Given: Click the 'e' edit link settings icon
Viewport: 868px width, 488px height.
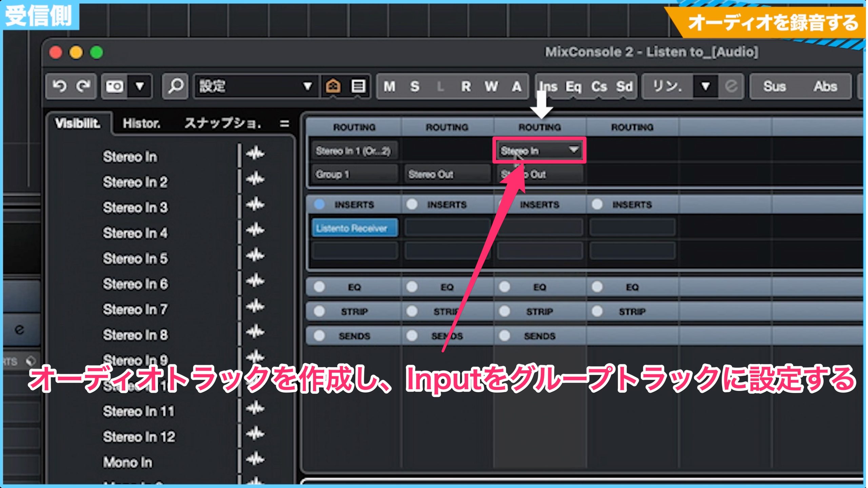Looking at the screenshot, I should (x=731, y=86).
